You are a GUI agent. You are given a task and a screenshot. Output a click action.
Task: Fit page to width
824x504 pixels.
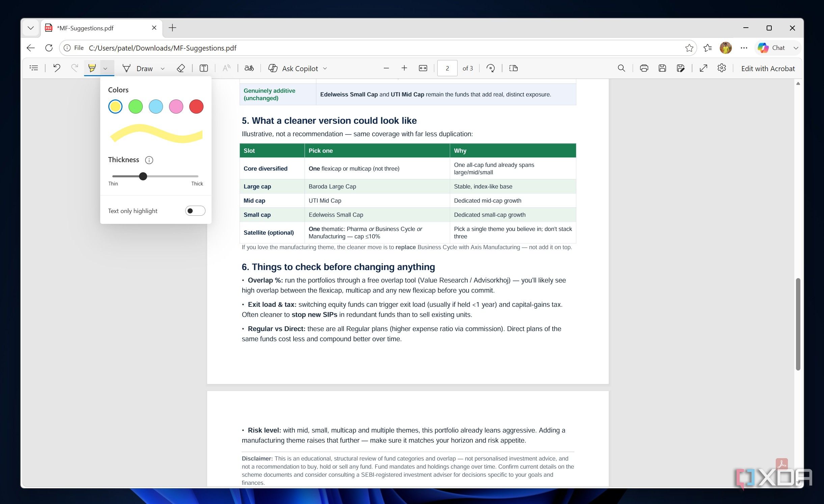(x=423, y=68)
